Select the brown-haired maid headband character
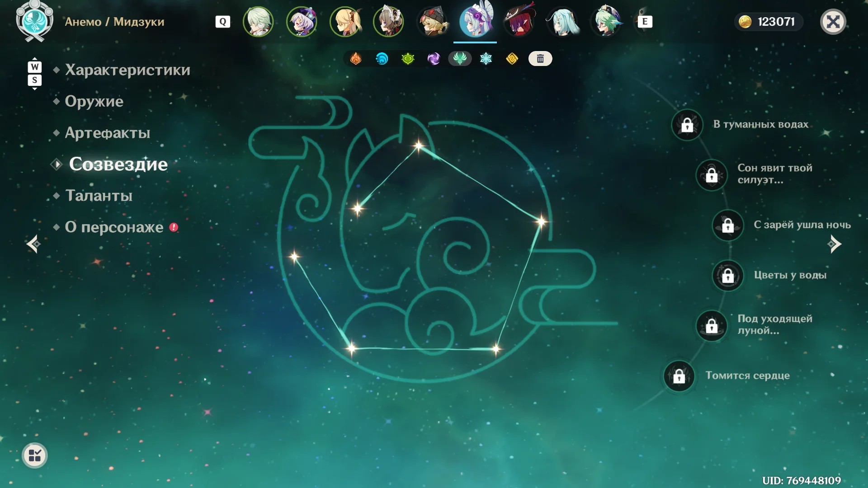868x488 pixels. pyautogui.click(x=388, y=21)
